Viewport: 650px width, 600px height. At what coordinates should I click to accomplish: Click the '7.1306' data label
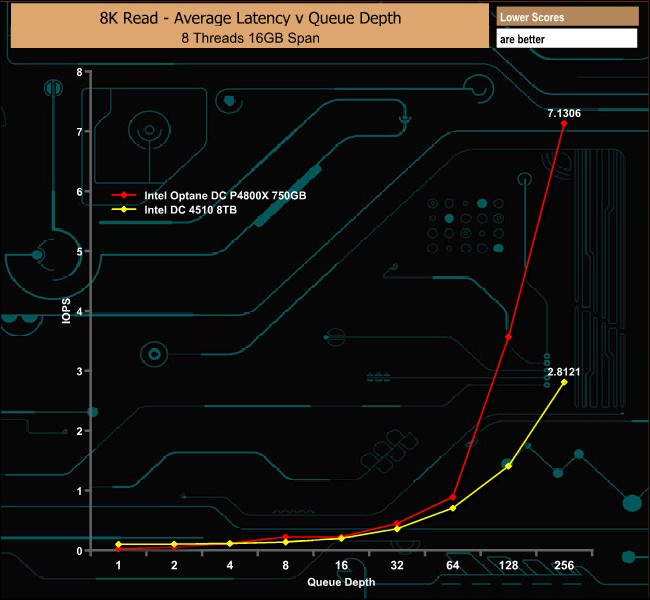[x=564, y=113]
